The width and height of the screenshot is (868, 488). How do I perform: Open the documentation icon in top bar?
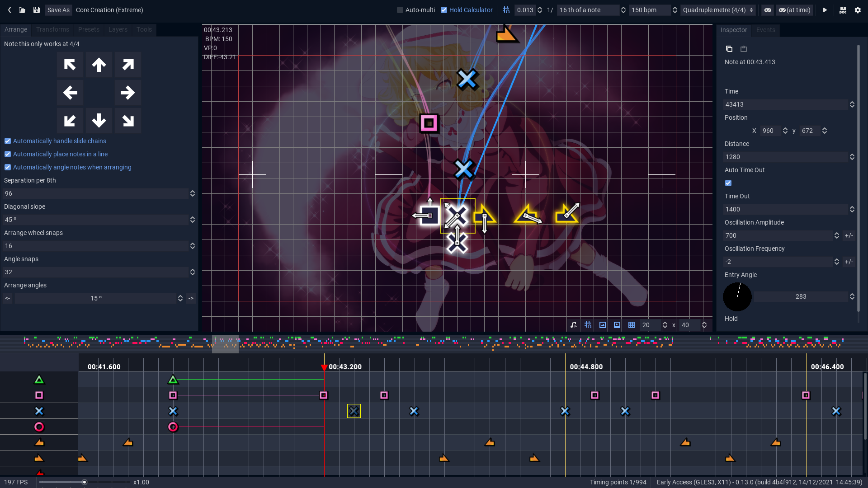(x=843, y=10)
